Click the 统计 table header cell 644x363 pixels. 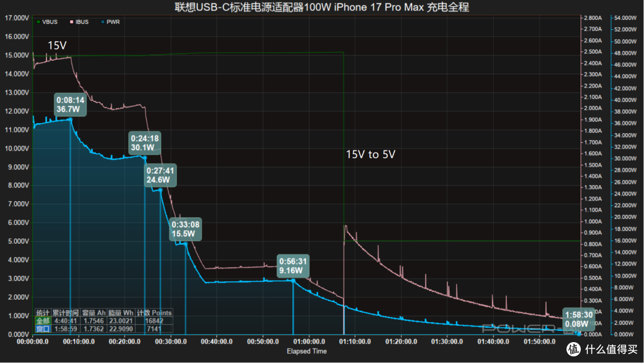click(43, 313)
